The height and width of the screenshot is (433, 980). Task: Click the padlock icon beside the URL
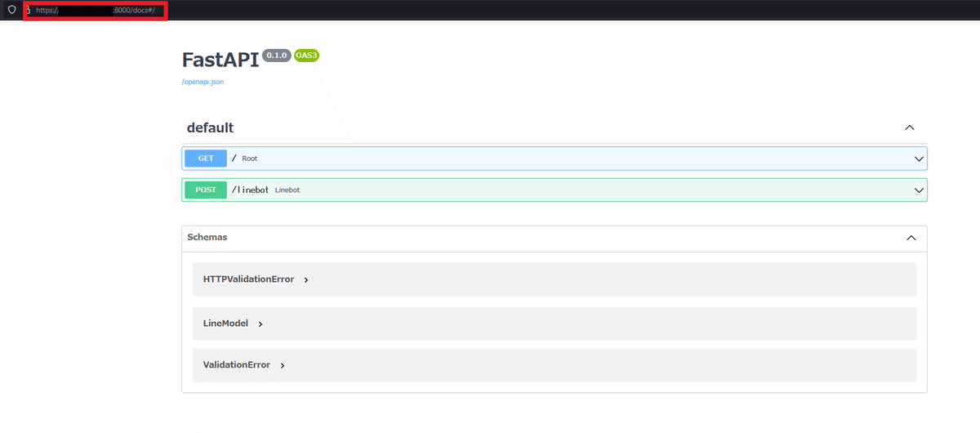[27, 10]
